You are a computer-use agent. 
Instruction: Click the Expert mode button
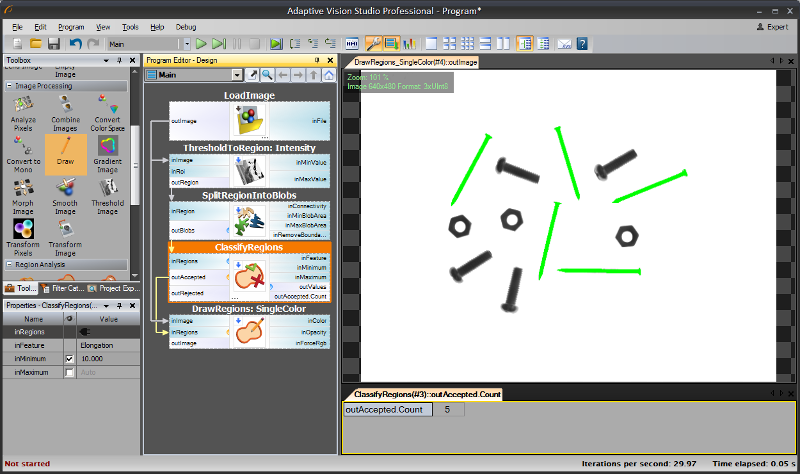773,26
